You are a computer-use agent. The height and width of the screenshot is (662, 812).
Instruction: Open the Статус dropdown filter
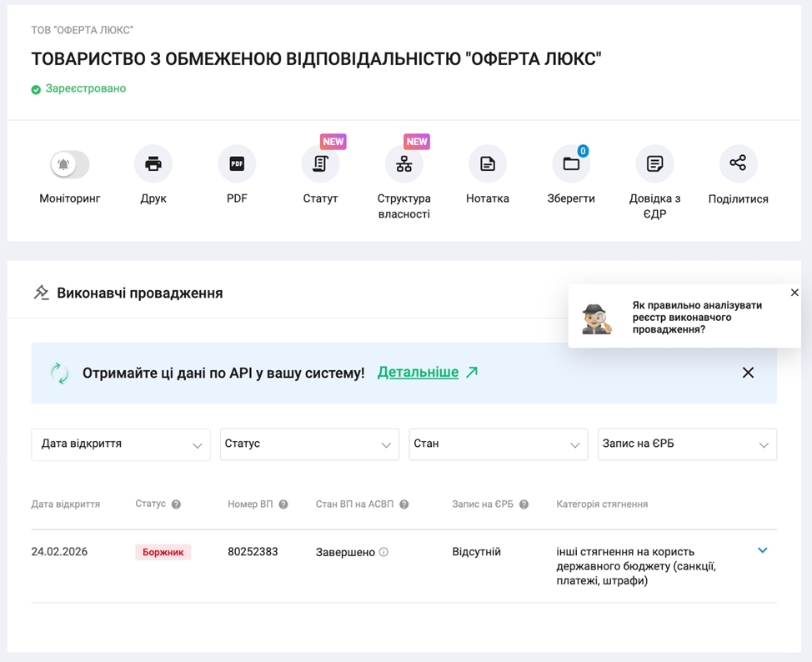click(309, 444)
